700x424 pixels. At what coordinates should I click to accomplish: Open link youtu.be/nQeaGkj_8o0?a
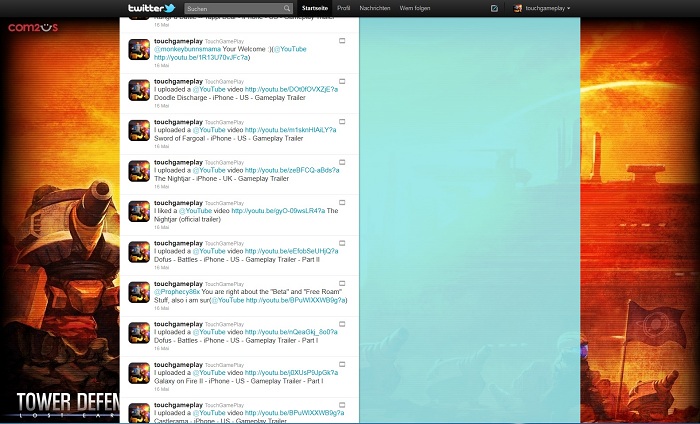click(x=291, y=332)
